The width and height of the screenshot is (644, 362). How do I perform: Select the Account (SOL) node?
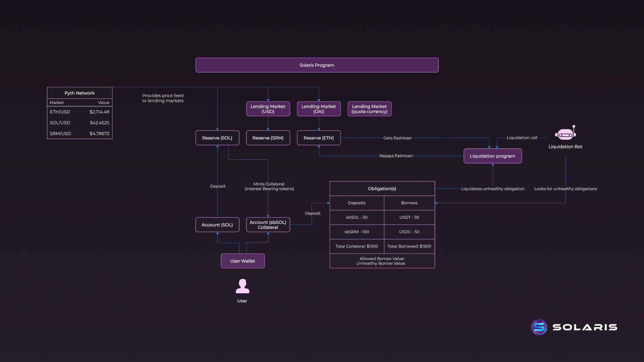pos(217,225)
